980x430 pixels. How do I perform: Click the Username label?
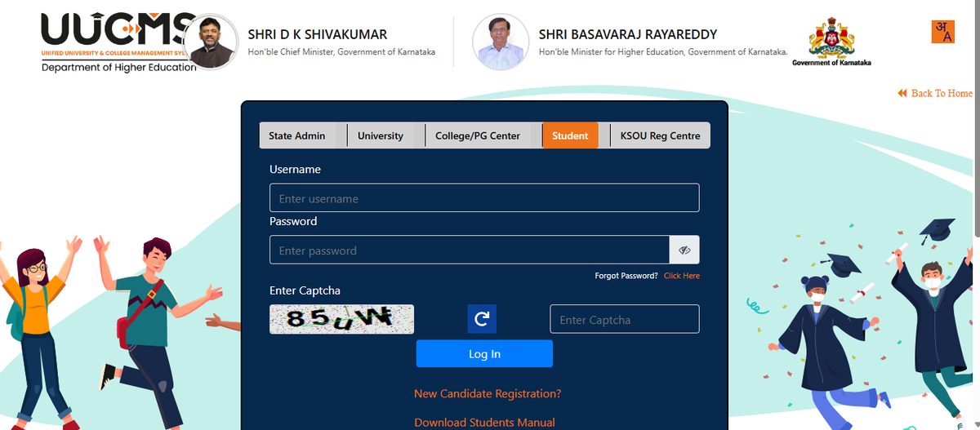click(295, 169)
